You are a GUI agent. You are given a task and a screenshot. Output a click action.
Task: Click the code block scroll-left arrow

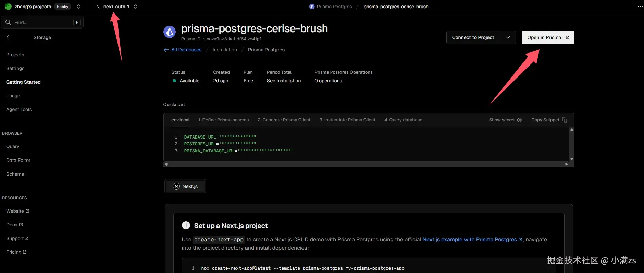click(166, 164)
